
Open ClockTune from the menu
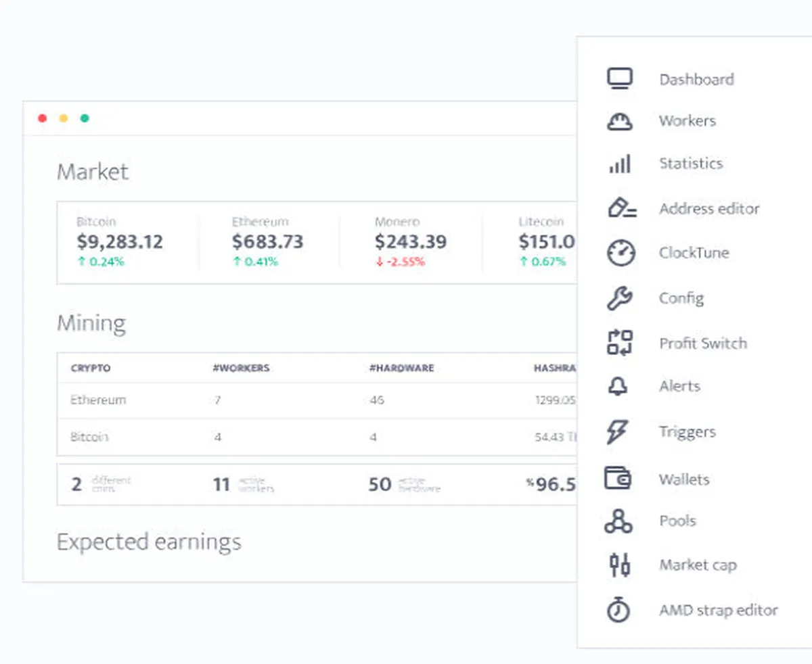tap(694, 253)
